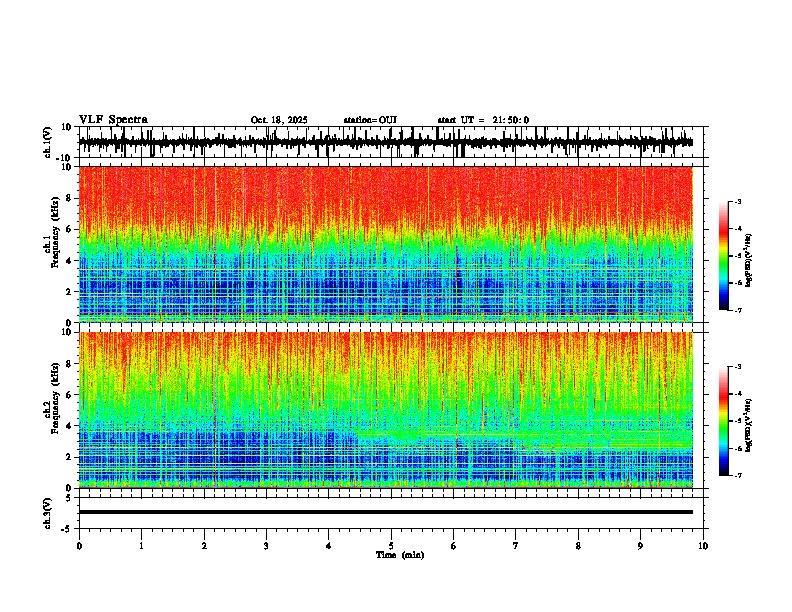
Task: Click the ch.2 color bar log(PSD) label
Action: point(749,426)
